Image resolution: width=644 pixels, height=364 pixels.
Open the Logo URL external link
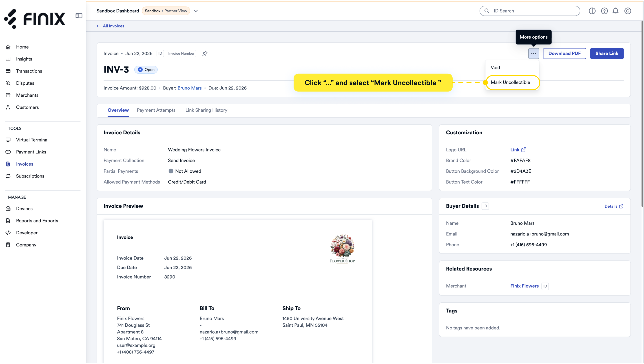(x=518, y=150)
